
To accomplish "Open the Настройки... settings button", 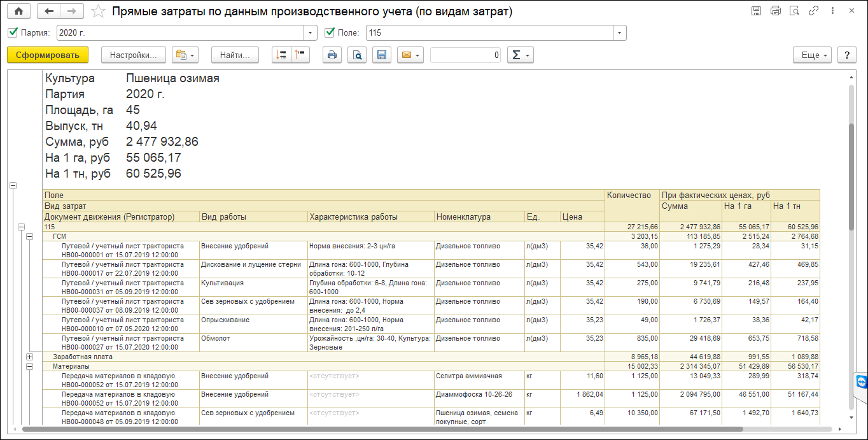I will pyautogui.click(x=134, y=55).
